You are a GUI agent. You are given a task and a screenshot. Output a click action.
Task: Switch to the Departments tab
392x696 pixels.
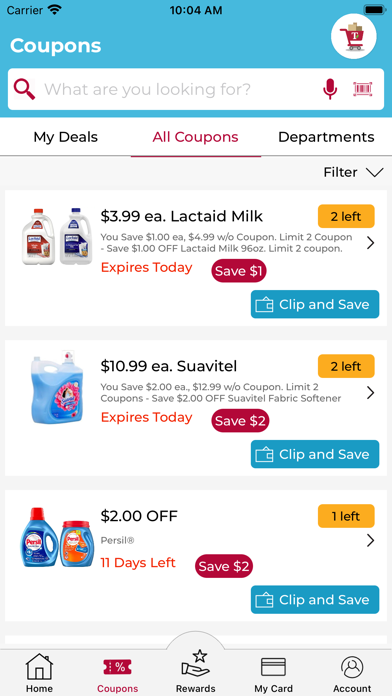click(x=326, y=137)
